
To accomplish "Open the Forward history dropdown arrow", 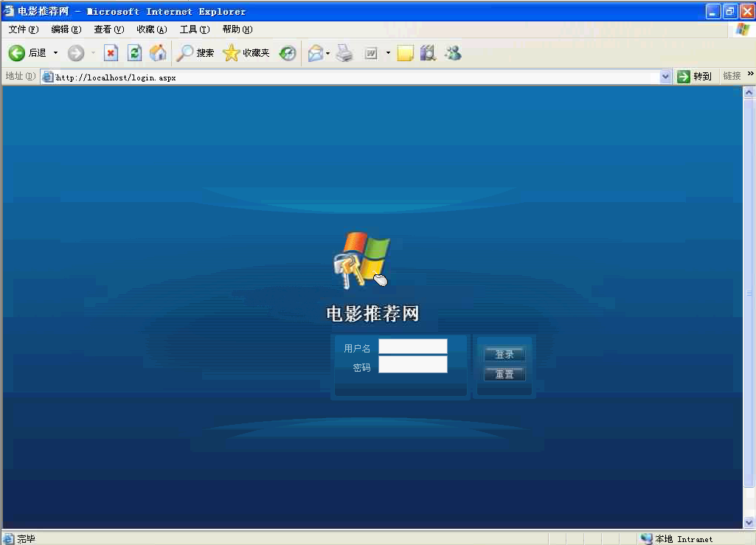I will point(93,53).
